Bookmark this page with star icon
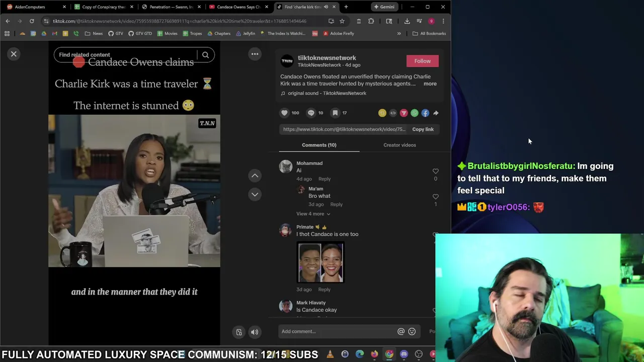The height and width of the screenshot is (362, 644). pyautogui.click(x=342, y=21)
